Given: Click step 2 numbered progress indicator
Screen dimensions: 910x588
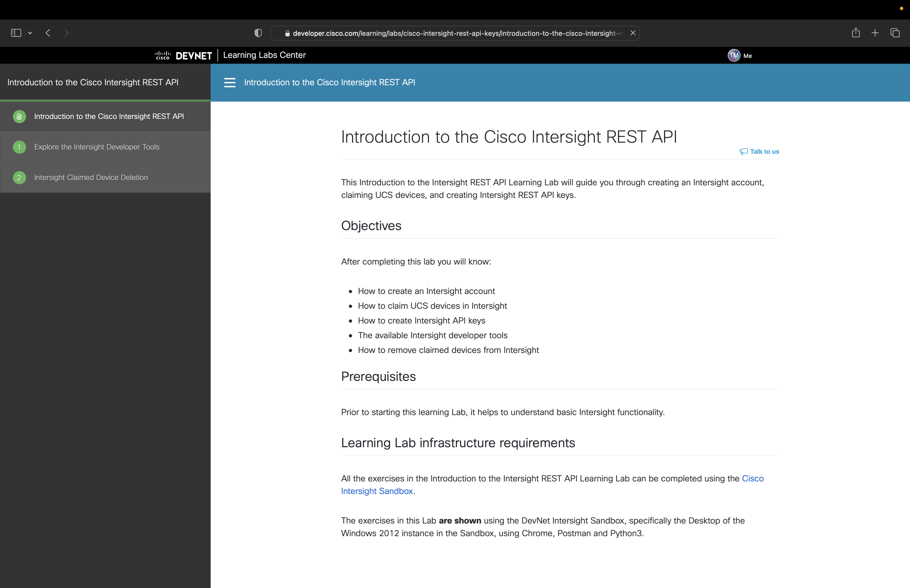Looking at the screenshot, I should pyautogui.click(x=19, y=177).
